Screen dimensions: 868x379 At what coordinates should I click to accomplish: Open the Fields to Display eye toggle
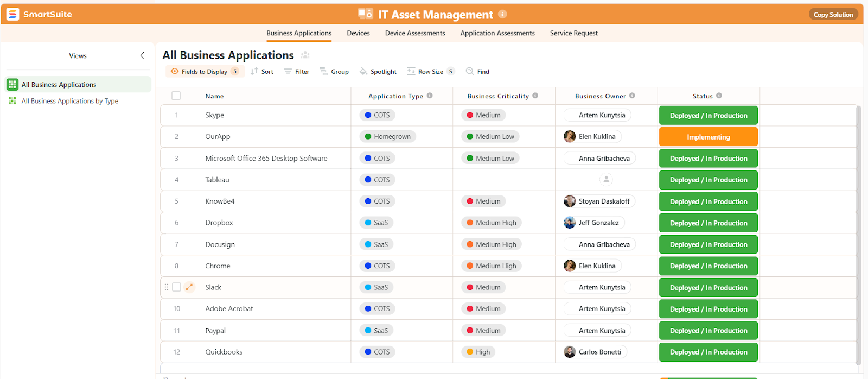[175, 71]
